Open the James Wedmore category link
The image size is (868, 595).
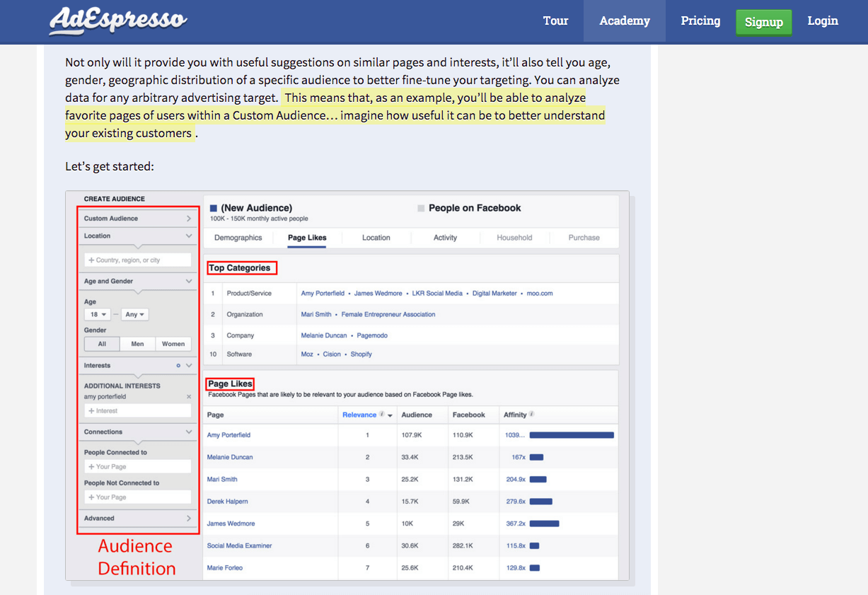pyautogui.click(x=378, y=294)
